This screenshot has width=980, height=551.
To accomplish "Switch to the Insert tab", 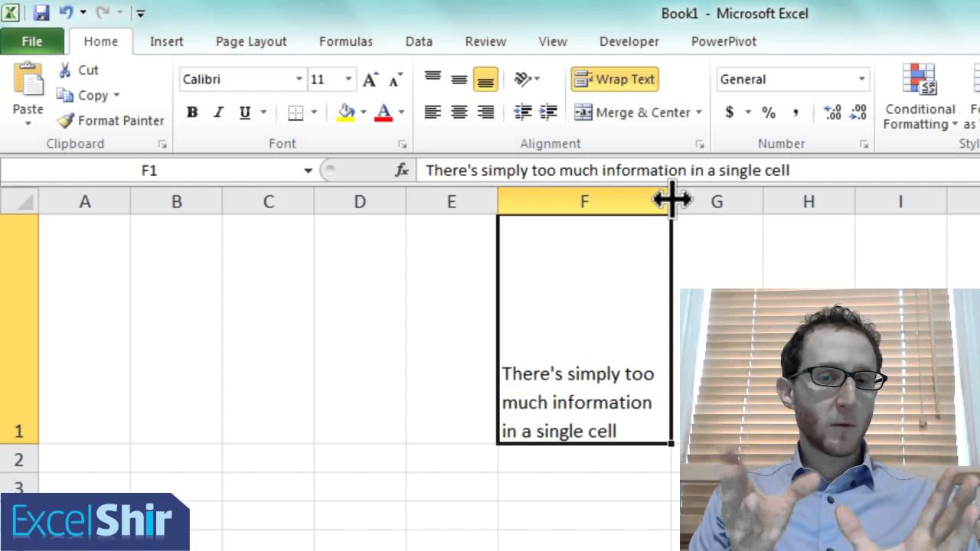I will coord(166,41).
